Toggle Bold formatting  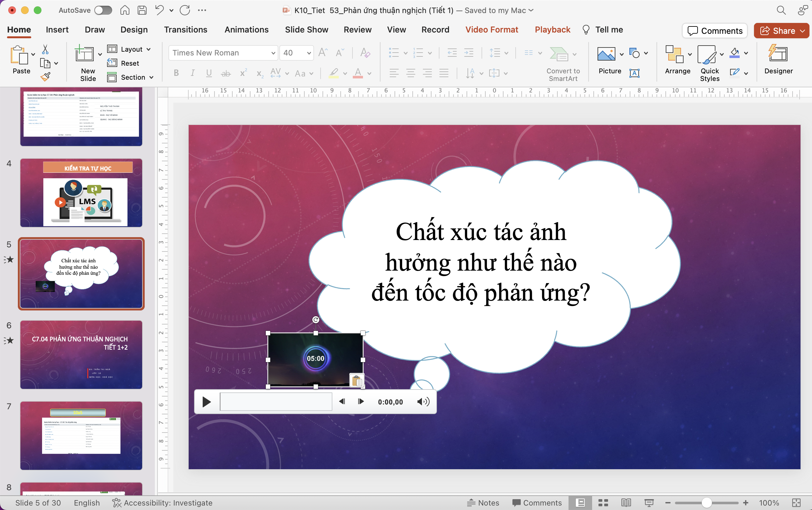pos(176,73)
